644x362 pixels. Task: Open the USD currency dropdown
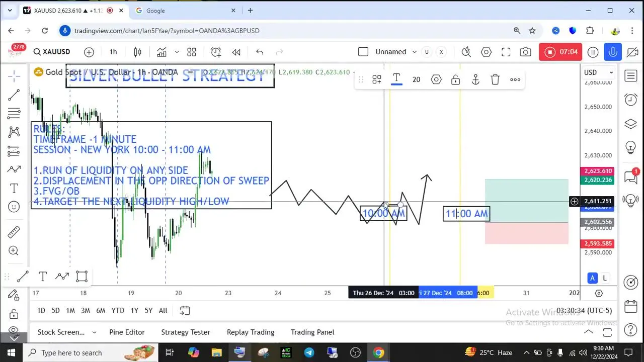point(598,72)
